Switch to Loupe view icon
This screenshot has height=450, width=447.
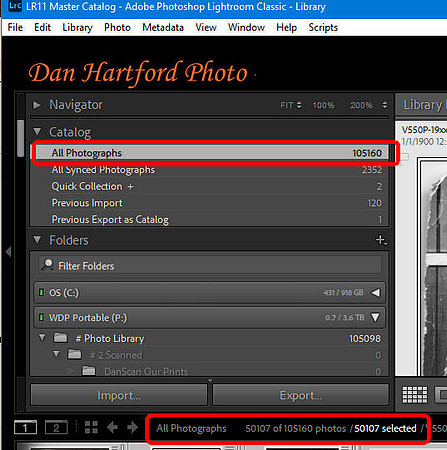[x=441, y=395]
